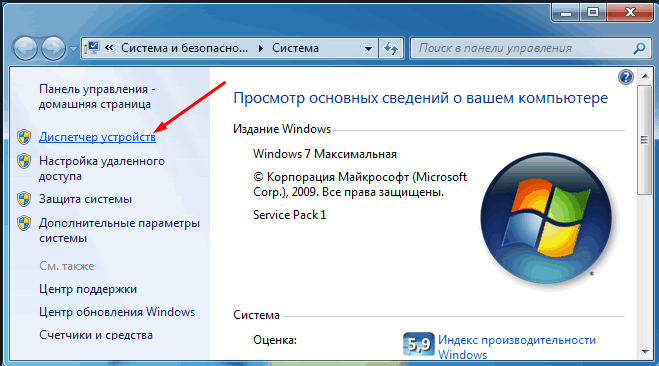Screen dimensions: 659x366
Task: Click the 'Service Pack 1' text
Action: point(290,215)
